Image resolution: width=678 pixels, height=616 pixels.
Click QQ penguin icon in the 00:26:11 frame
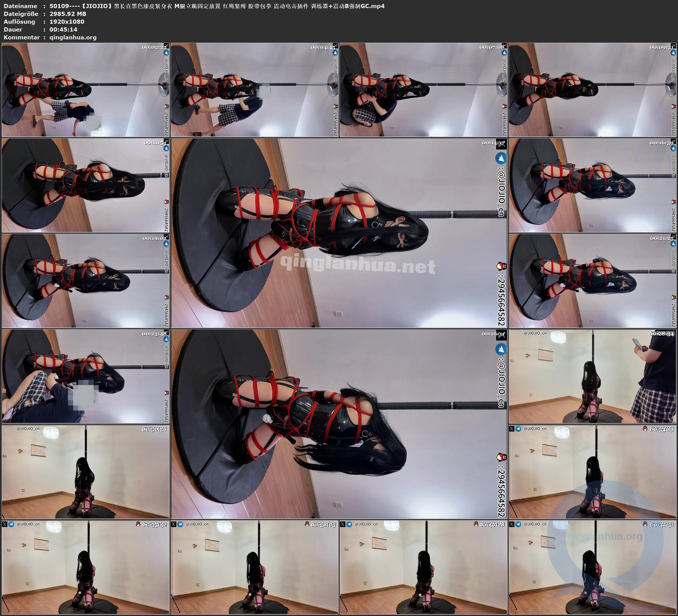pyautogui.click(x=501, y=457)
